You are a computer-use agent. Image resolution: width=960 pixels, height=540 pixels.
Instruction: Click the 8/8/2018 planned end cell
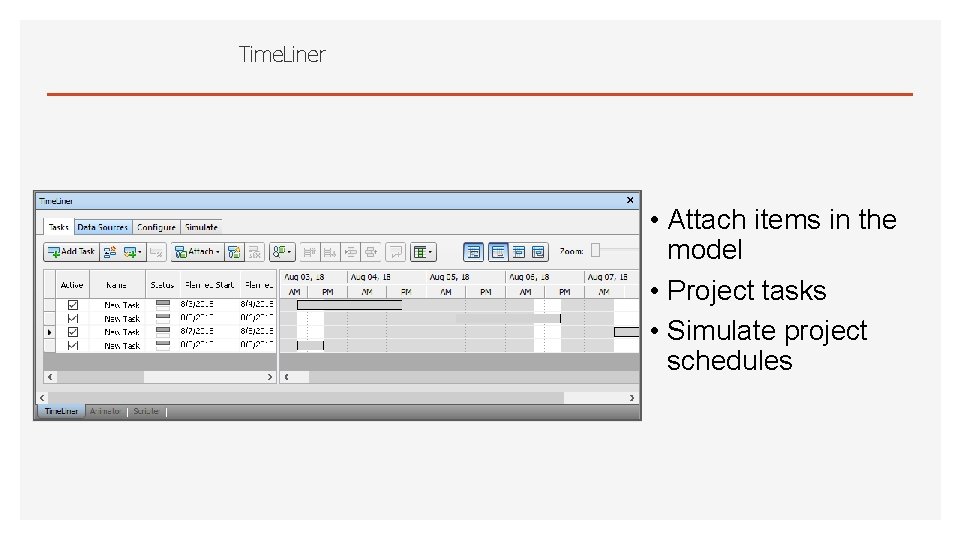(x=257, y=331)
